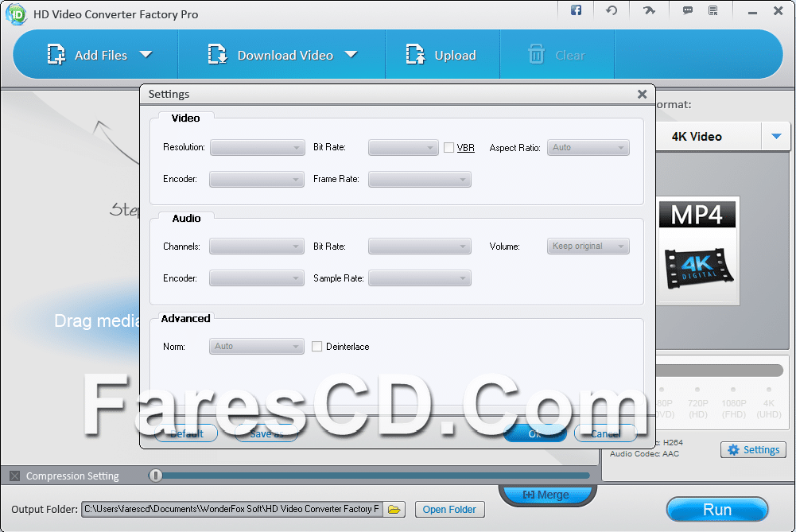This screenshot has width=796, height=532.
Task: Click the Facebook icon in title bar
Action: [576, 10]
